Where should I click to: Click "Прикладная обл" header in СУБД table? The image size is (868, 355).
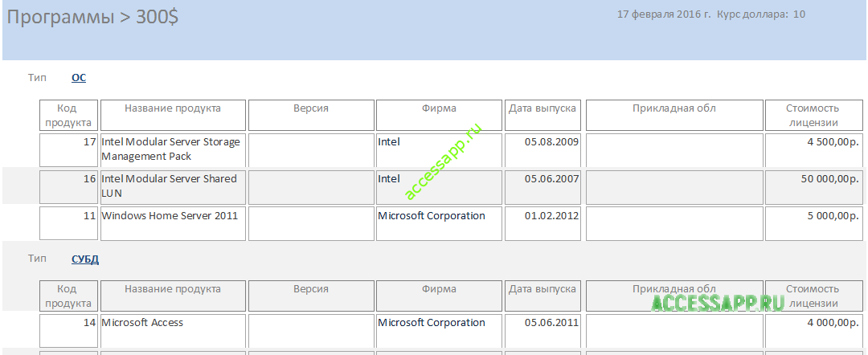coord(674,296)
